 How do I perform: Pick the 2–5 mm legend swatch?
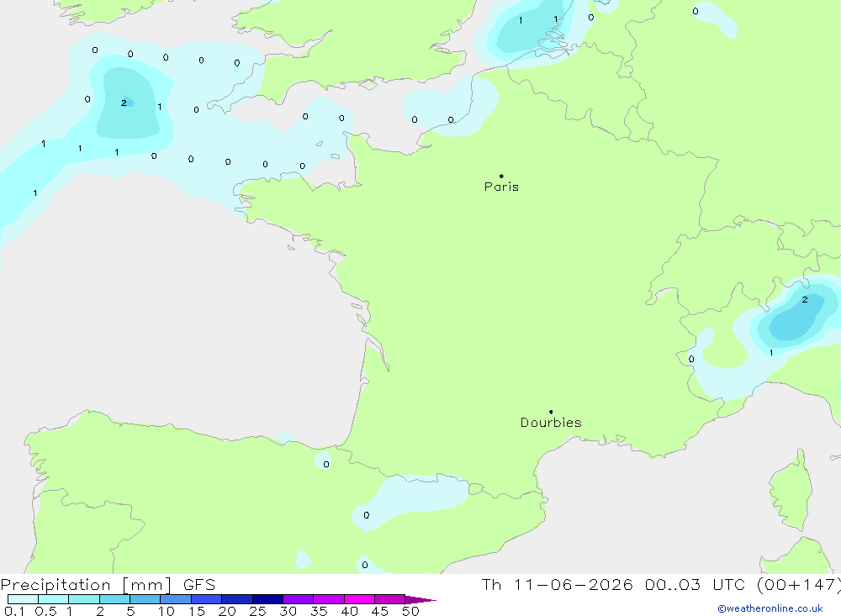[x=114, y=599]
